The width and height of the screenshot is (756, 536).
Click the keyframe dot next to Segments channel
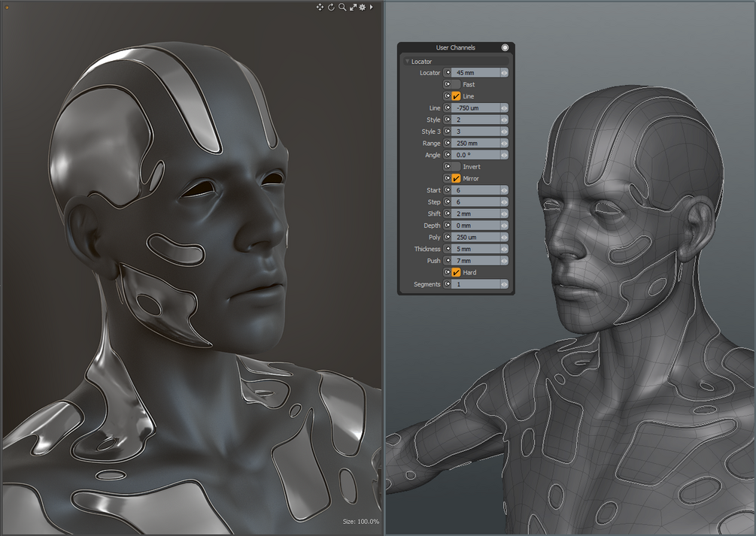pos(447,284)
